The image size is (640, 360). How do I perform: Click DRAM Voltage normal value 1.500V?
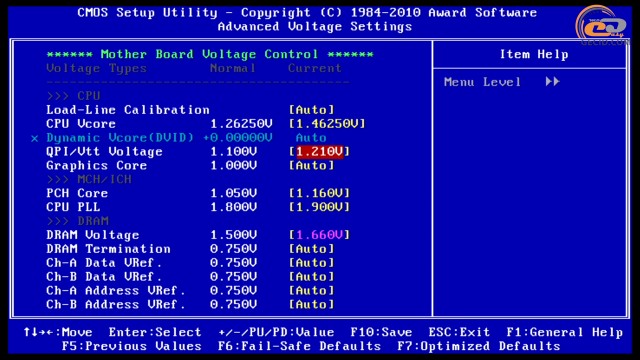tap(233, 235)
